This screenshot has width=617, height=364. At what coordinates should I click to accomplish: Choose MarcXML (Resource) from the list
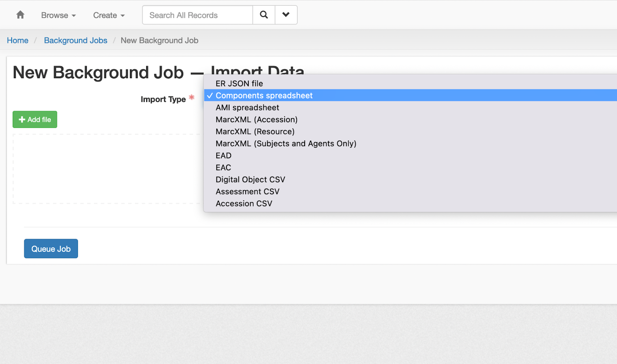click(x=255, y=131)
